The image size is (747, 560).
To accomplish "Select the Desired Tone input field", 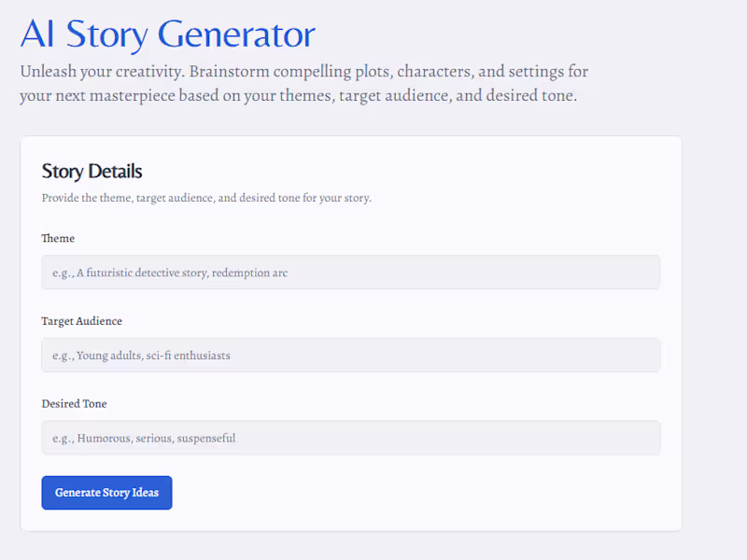I will (x=350, y=438).
